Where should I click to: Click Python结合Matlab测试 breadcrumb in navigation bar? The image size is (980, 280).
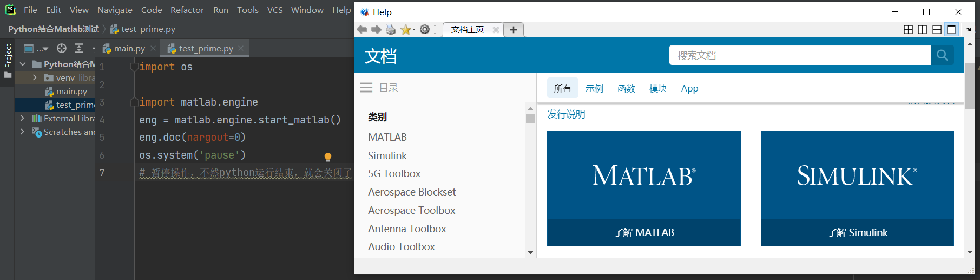click(x=54, y=29)
